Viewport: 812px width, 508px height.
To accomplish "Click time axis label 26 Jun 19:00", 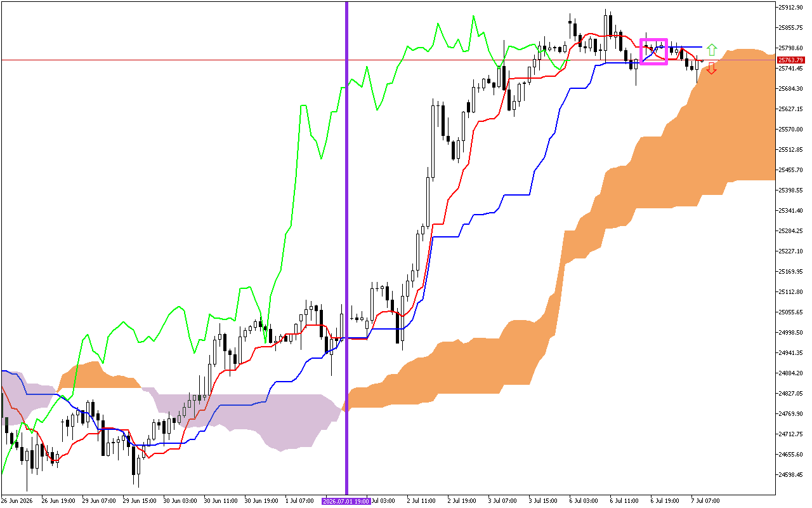I will click(57, 501).
